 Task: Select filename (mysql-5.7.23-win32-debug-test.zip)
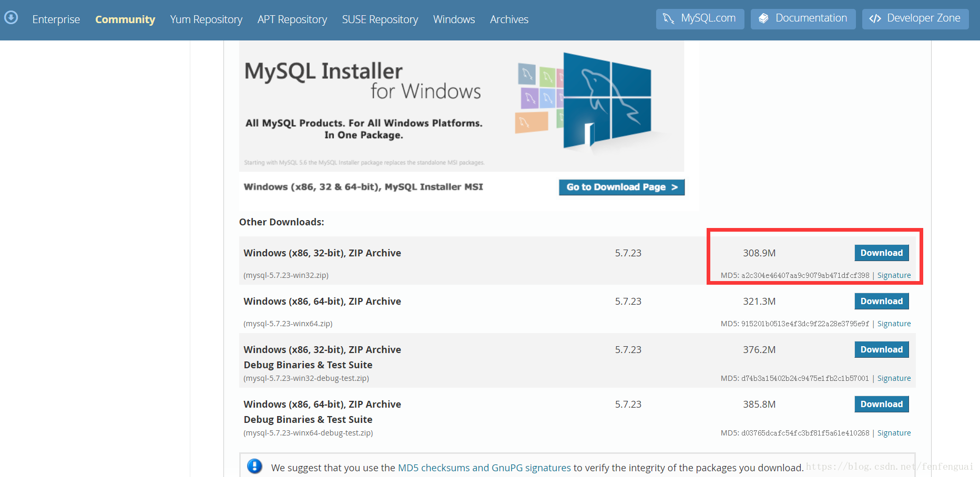pos(306,378)
